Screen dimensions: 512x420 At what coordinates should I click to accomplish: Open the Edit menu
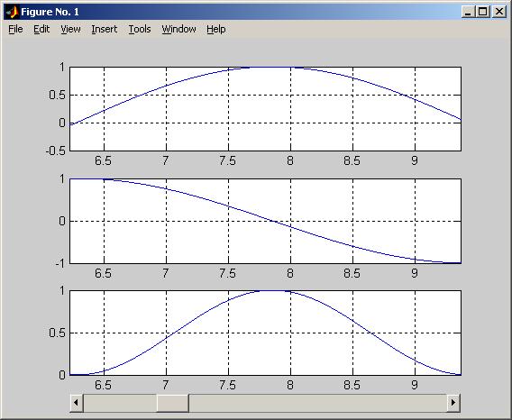[x=41, y=29]
